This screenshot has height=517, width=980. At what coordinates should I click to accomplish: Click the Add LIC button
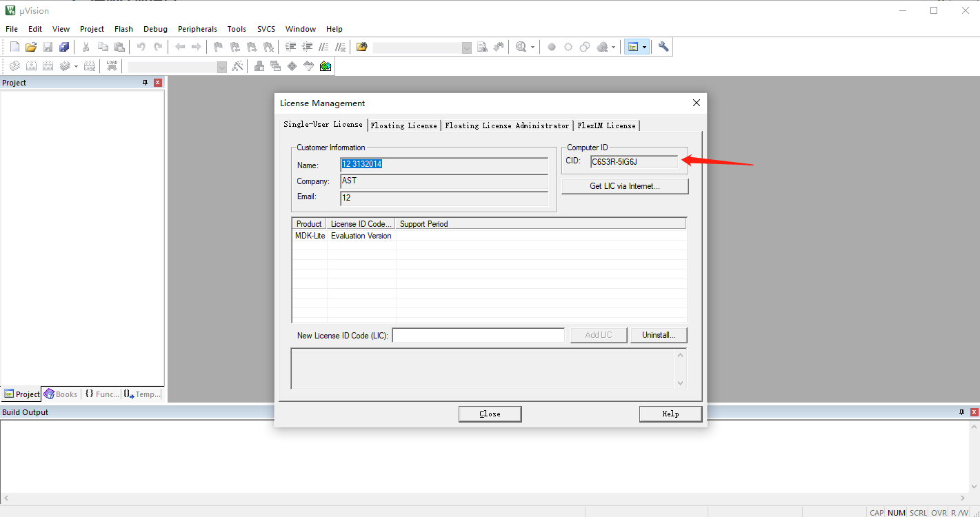point(599,335)
